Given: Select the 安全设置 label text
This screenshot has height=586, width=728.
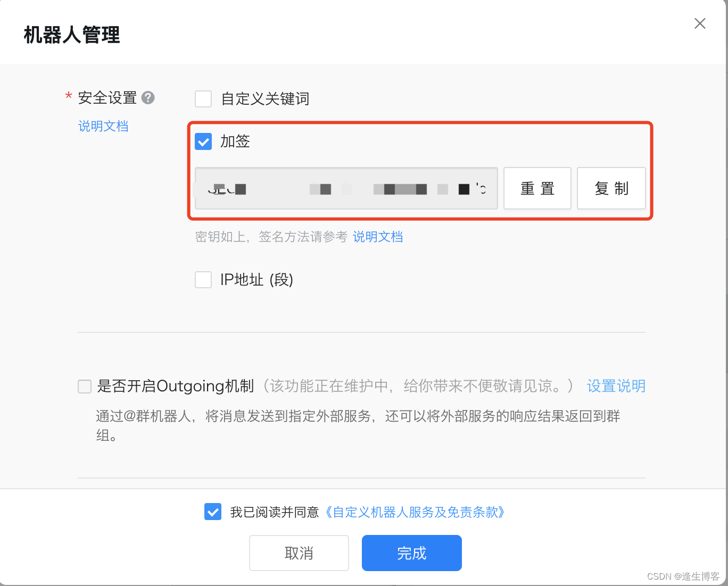Looking at the screenshot, I should click(x=107, y=98).
